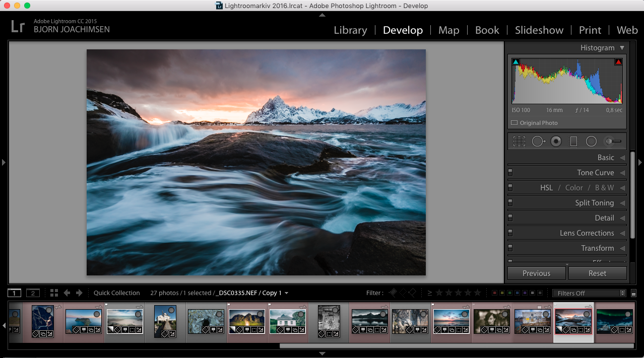
Task: Switch to the Library module
Action: point(350,30)
